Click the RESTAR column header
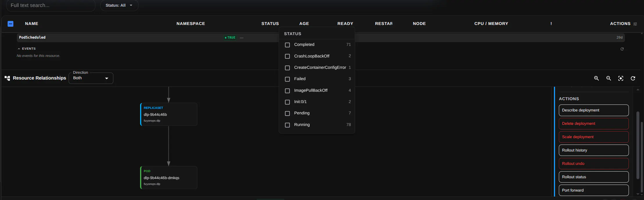644x200 pixels. click(384, 24)
